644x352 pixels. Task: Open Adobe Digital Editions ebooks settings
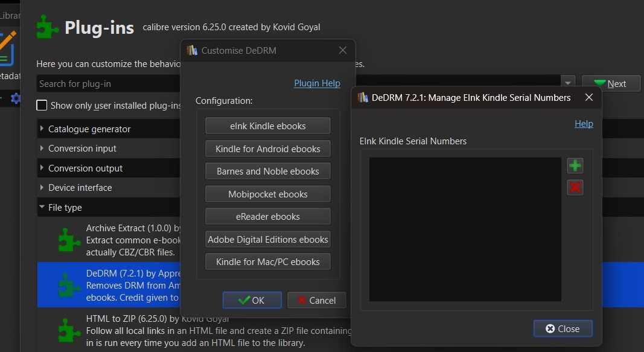tap(267, 238)
